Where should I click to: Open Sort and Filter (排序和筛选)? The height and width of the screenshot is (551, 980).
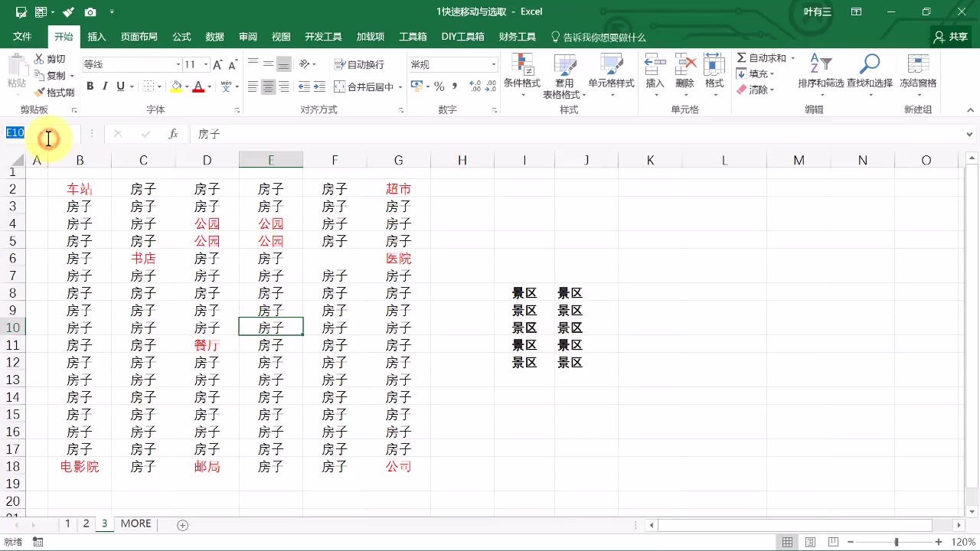(x=821, y=75)
